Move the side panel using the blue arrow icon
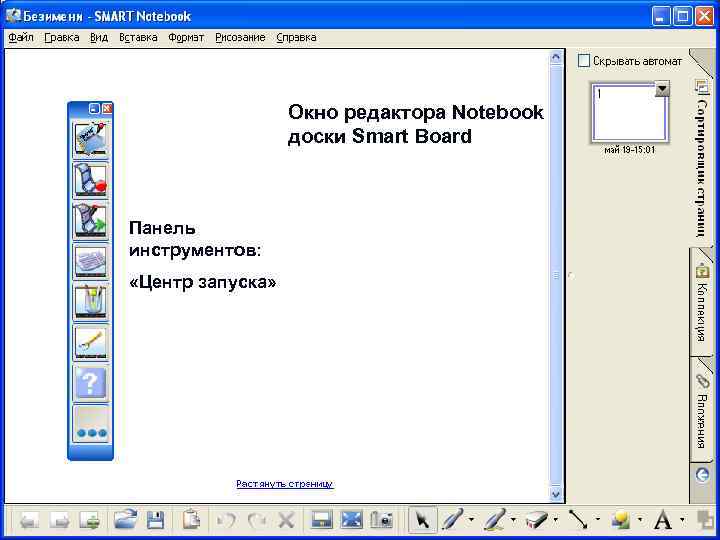720x540 pixels. click(x=703, y=475)
